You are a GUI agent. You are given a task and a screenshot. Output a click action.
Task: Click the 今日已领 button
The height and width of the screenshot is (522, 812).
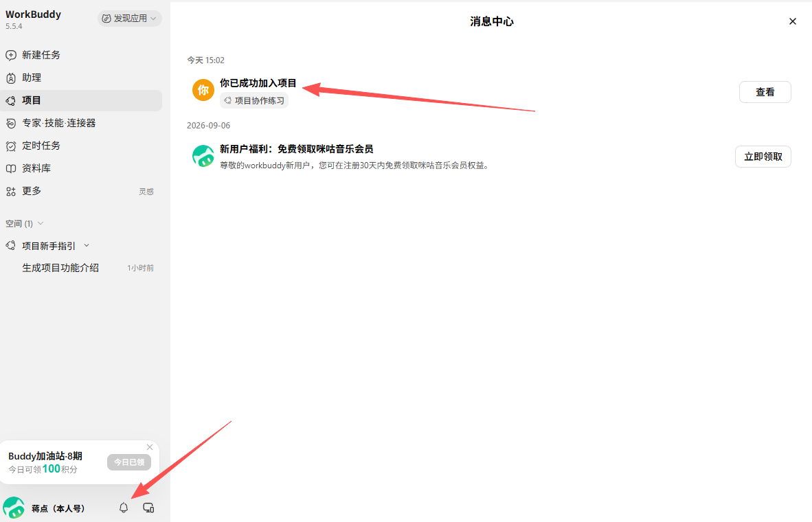pos(129,462)
